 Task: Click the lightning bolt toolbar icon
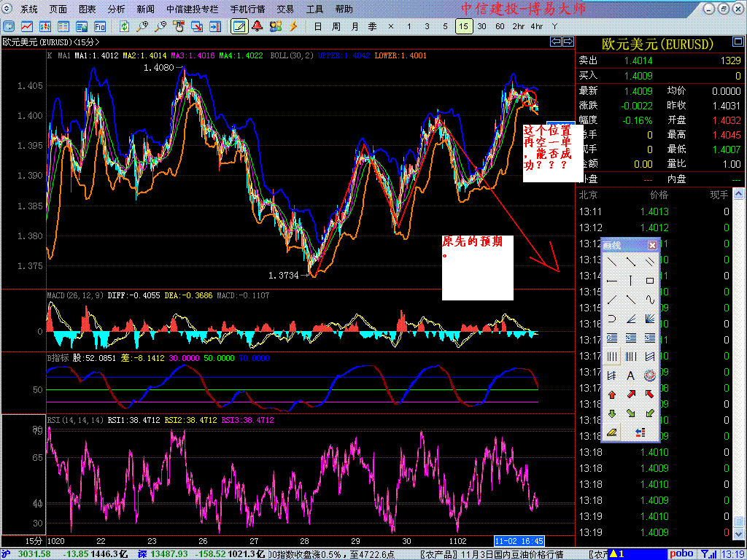click(294, 26)
